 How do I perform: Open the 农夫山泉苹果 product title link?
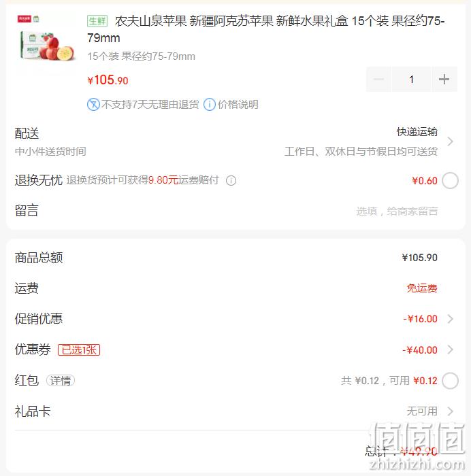pos(266,29)
